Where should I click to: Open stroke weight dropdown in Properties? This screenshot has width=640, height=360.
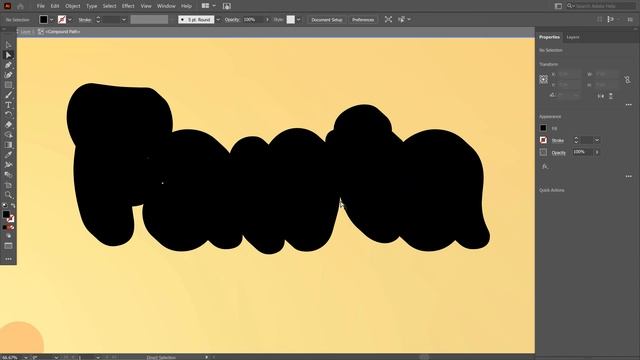(597, 140)
